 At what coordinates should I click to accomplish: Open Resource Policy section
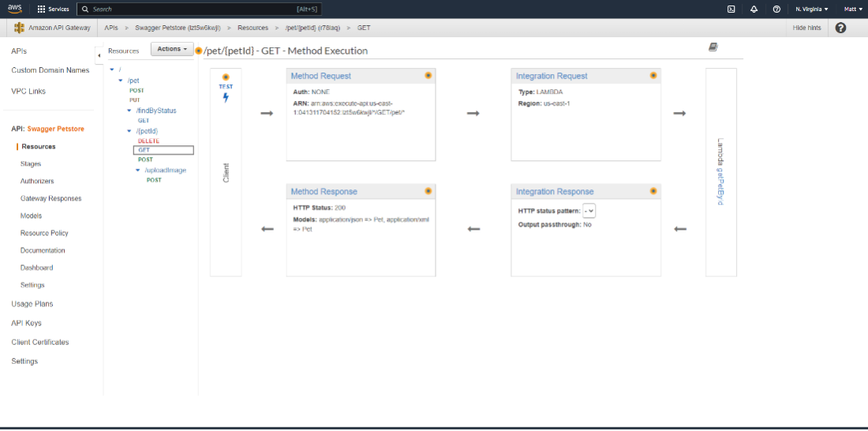[x=44, y=233]
